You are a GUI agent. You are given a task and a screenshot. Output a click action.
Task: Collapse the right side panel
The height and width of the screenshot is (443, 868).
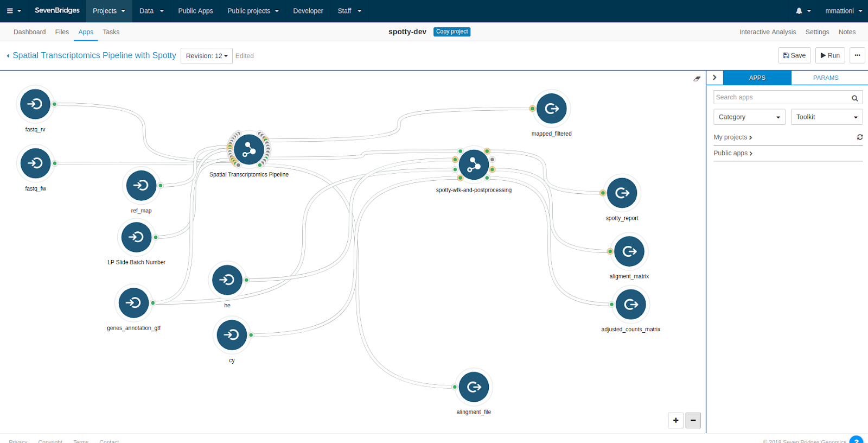[714, 78]
